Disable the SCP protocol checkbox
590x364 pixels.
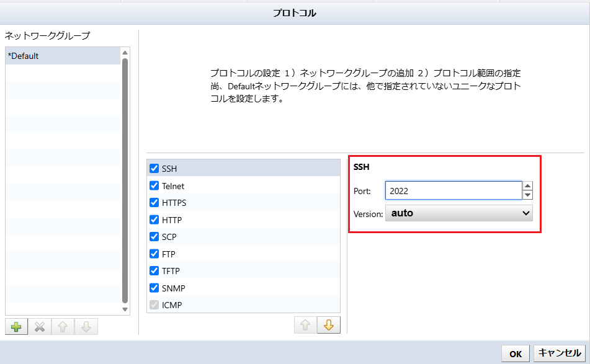point(154,236)
